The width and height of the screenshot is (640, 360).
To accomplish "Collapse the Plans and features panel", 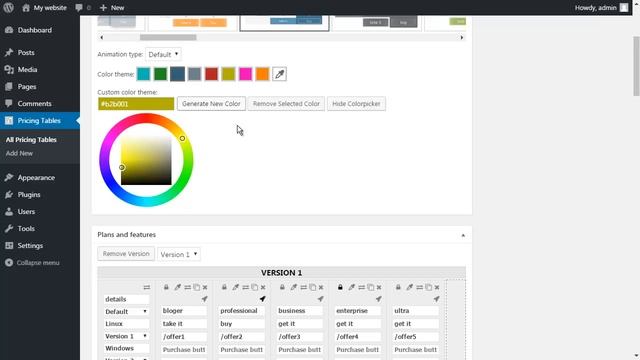I will (463, 235).
